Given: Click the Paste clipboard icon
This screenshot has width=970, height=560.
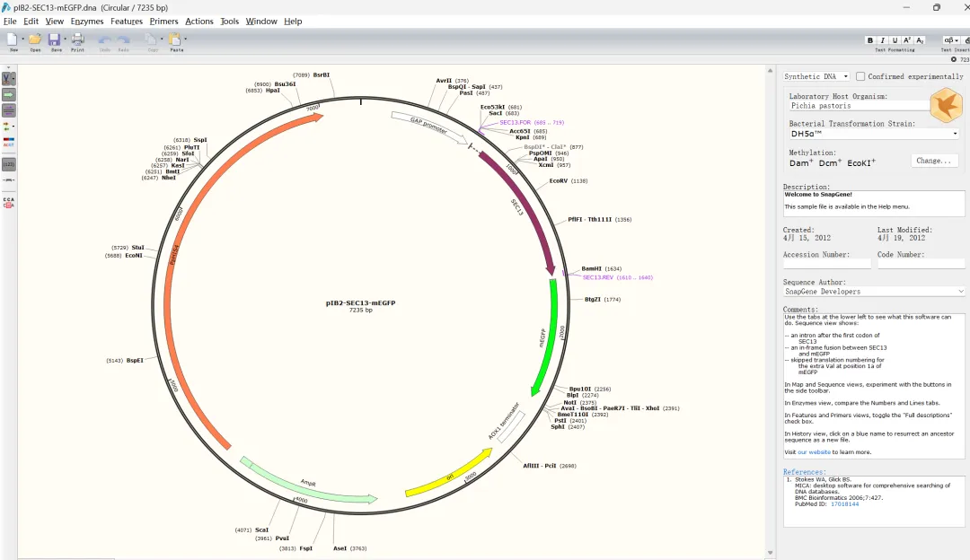Looking at the screenshot, I should point(175,39).
